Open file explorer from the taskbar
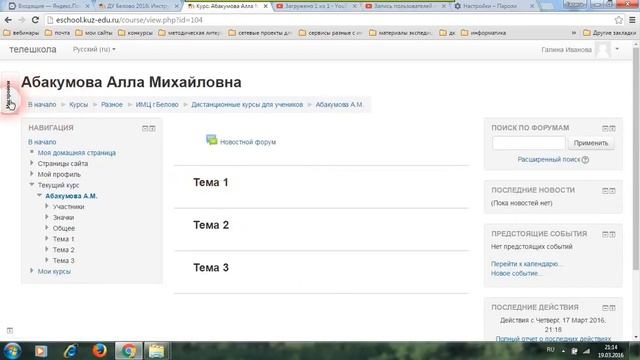This screenshot has height=360, width=640. tap(156, 351)
